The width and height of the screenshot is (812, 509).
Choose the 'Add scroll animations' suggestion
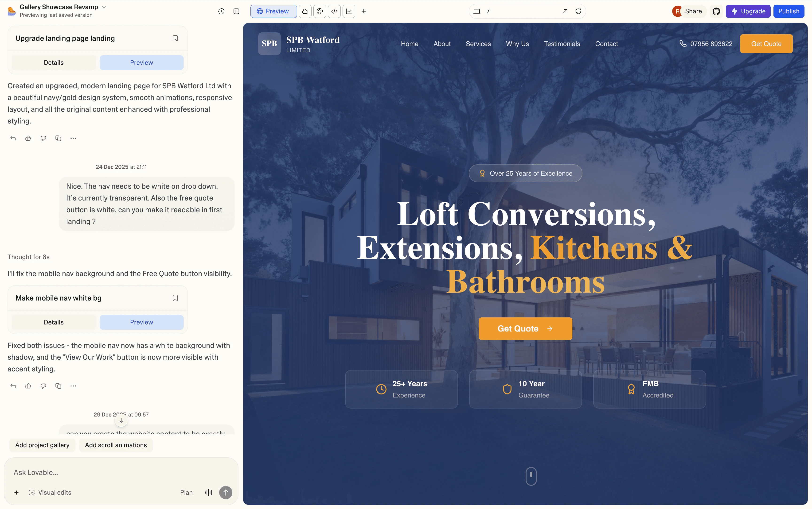tap(116, 445)
